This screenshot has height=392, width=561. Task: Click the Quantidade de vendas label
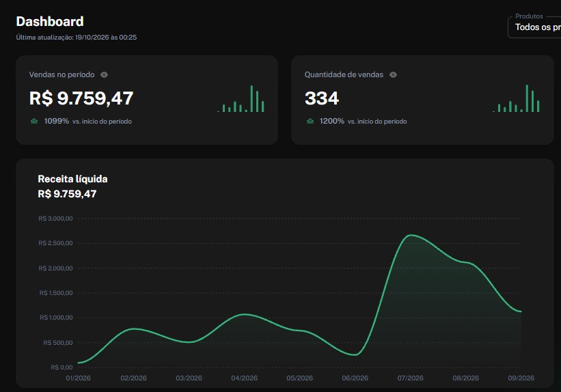[344, 74]
